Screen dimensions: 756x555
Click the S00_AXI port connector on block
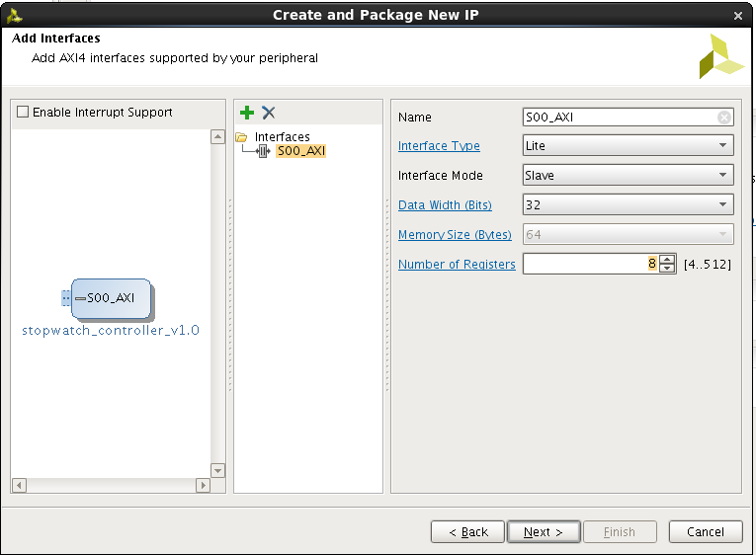click(66, 298)
